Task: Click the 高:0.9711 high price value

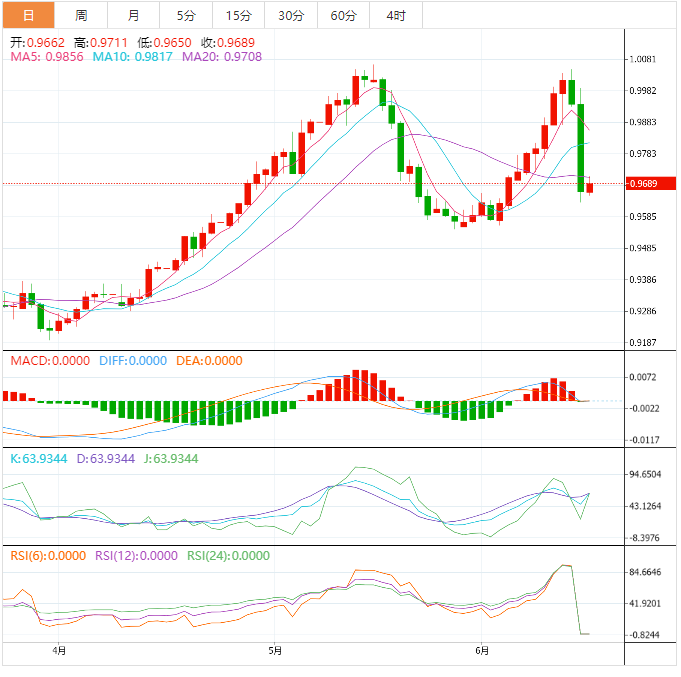Action: click(x=101, y=43)
